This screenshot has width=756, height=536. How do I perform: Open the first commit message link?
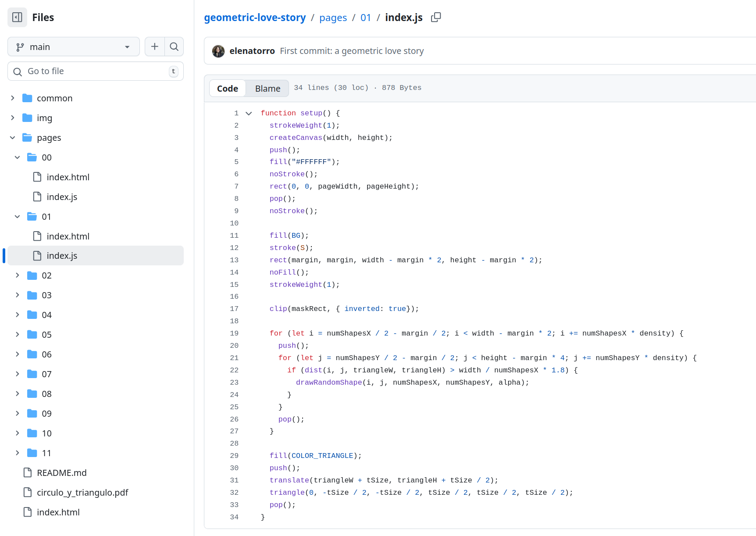coord(352,51)
